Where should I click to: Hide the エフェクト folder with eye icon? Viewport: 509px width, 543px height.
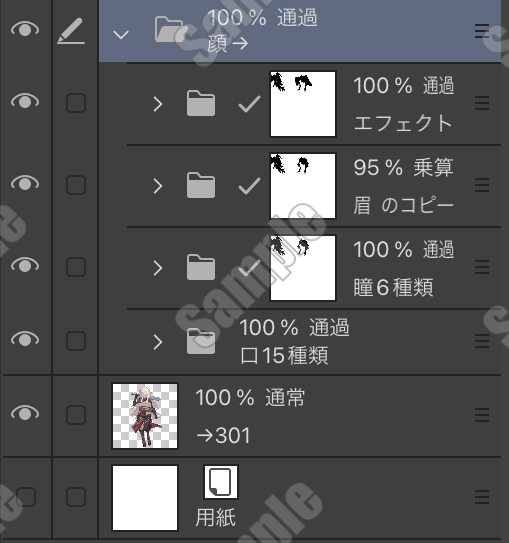click(x=25, y=101)
